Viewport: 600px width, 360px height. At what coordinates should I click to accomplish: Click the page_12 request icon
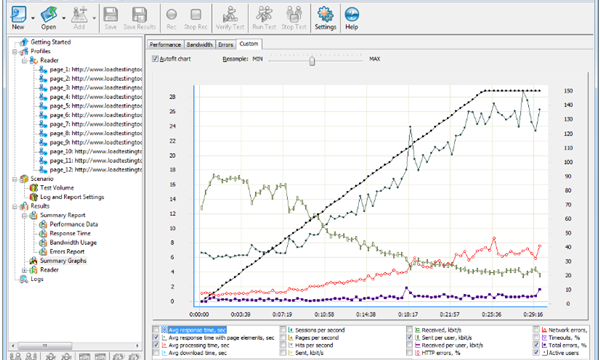43,169
